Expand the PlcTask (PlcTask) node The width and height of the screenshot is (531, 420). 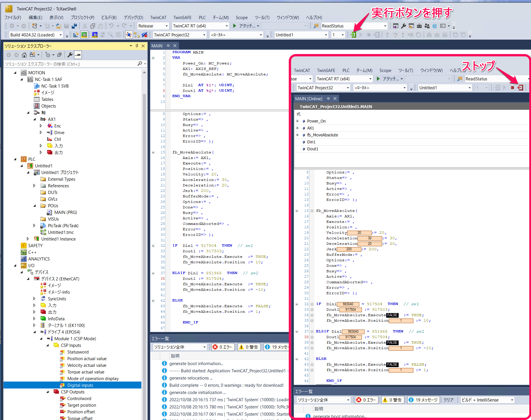tap(34, 226)
